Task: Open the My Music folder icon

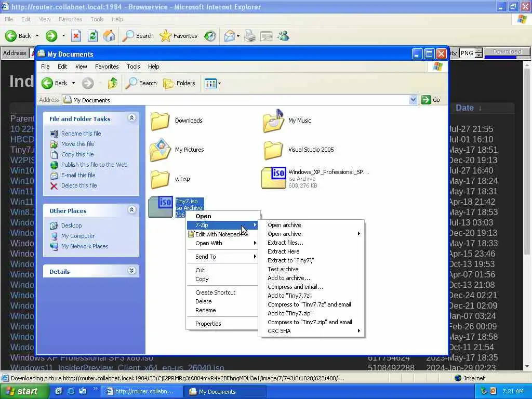Action: 273,121
